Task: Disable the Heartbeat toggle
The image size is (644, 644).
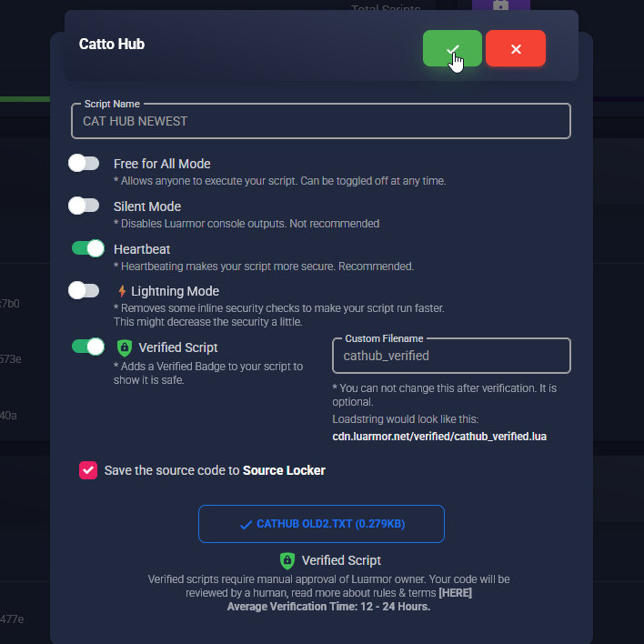Action: point(88,248)
